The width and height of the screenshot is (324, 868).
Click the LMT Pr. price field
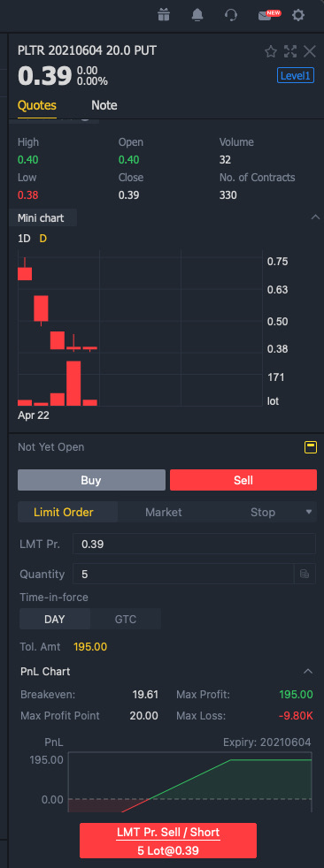coord(194,544)
